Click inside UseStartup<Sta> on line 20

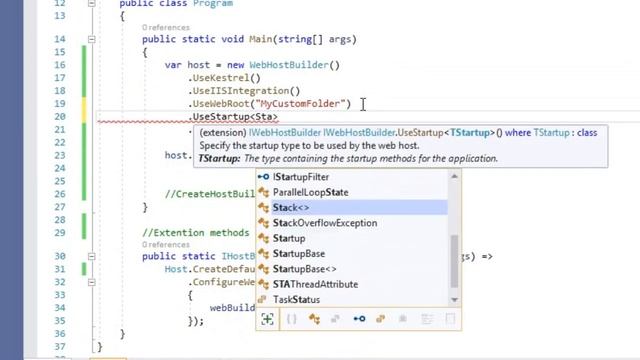pyautogui.click(x=233, y=117)
